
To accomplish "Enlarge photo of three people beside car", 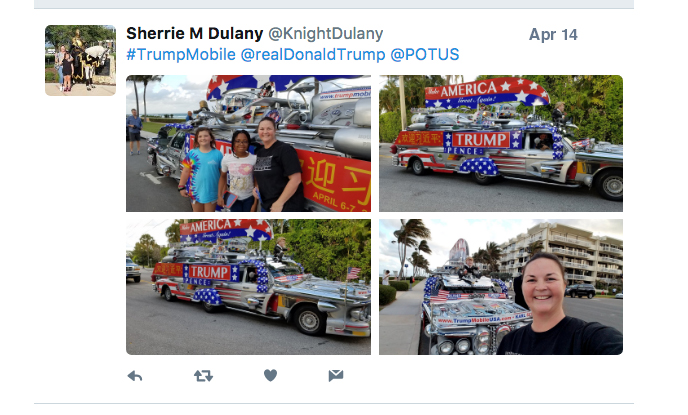I will pyautogui.click(x=248, y=143).
